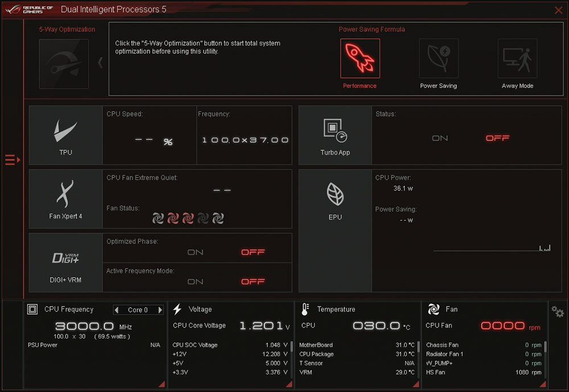
Task: Click the third red fan status icon
Action: pyautogui.click(x=188, y=218)
